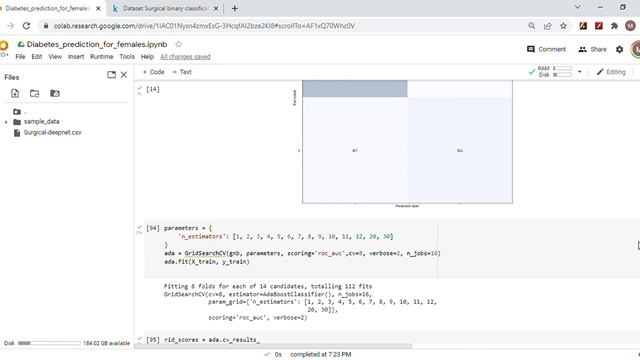The width and height of the screenshot is (640, 360).
Task: Open Files pane in new window
Action: (x=111, y=75)
